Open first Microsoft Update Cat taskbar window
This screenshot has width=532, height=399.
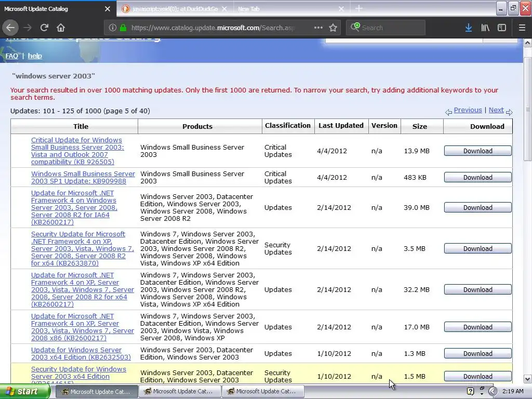point(96,392)
